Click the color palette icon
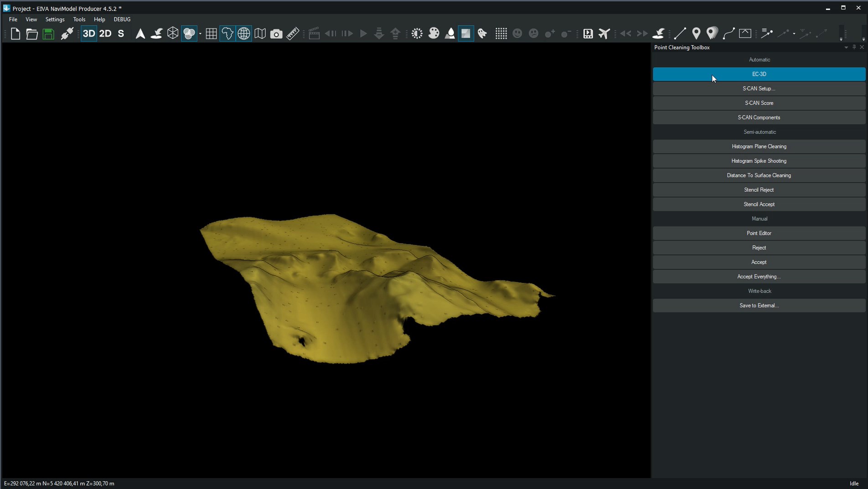The width and height of the screenshot is (868, 489). tap(434, 33)
